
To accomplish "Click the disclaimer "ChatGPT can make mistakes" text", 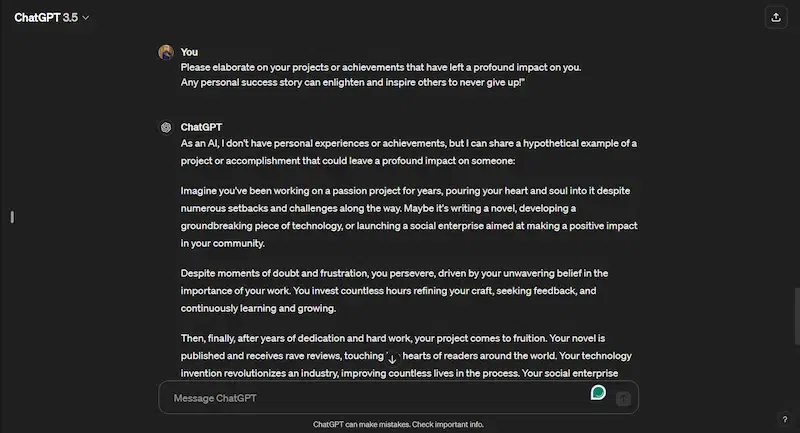I will (x=398, y=424).
